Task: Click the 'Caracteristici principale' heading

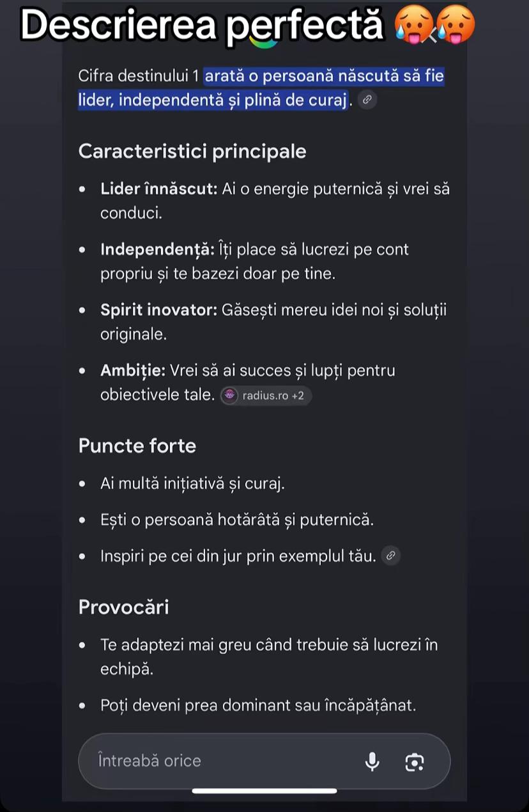Action: [192, 152]
